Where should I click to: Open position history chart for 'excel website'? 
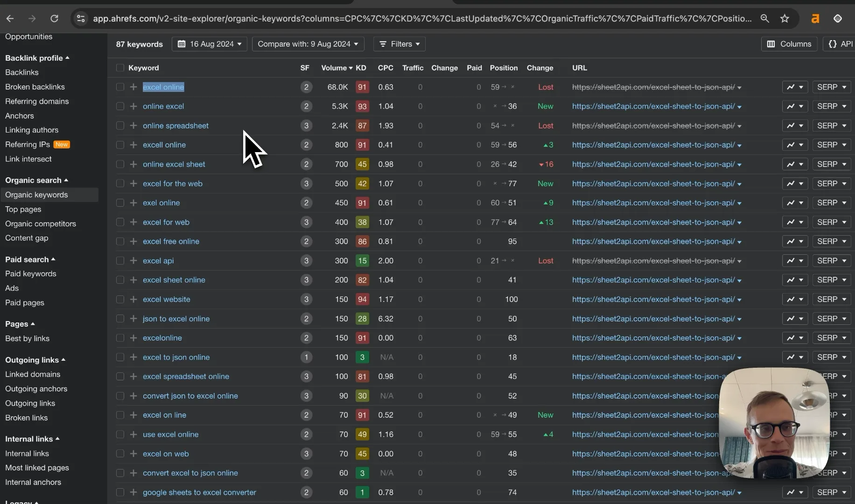(795, 300)
